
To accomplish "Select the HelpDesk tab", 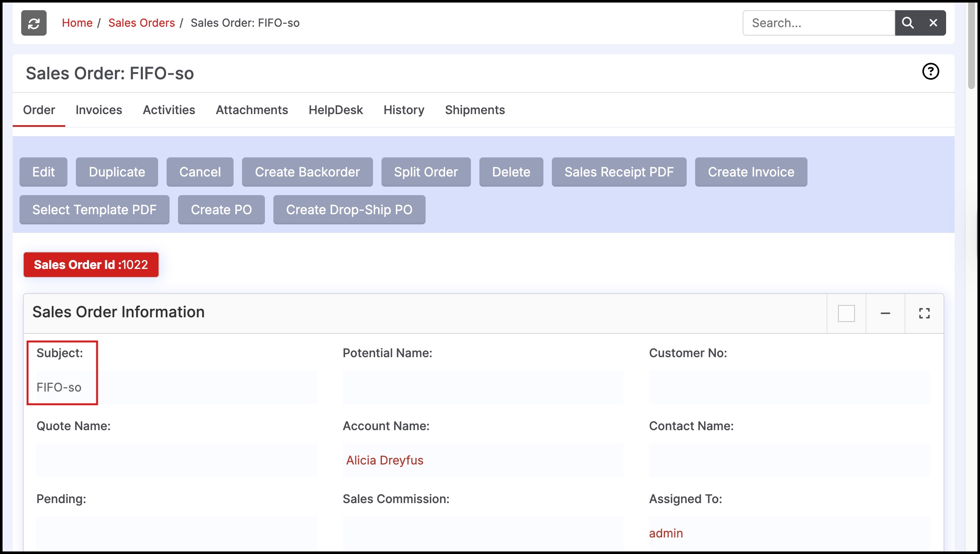I will pyautogui.click(x=336, y=110).
